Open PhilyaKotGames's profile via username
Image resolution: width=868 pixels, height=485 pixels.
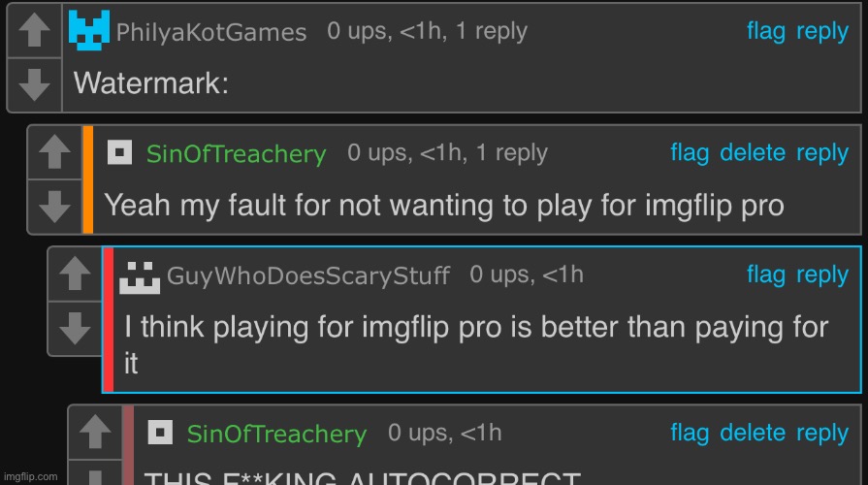click(x=210, y=32)
